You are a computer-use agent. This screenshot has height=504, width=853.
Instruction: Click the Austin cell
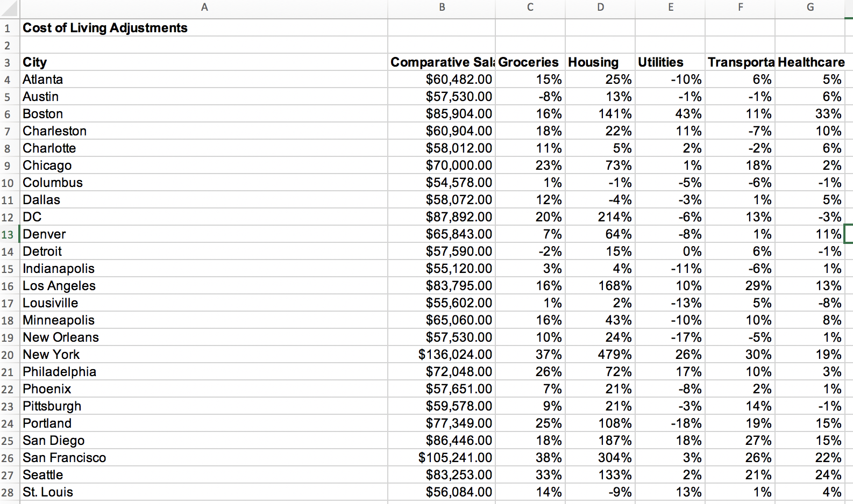point(204,97)
